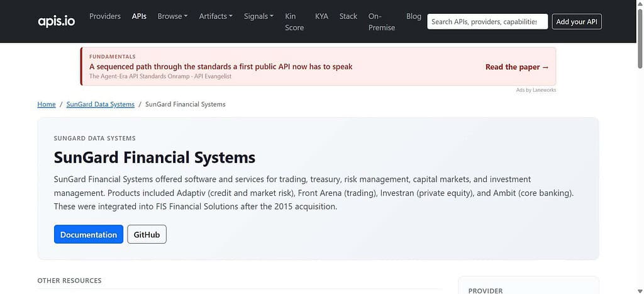The width and height of the screenshot is (644, 294).
Task: Click the Add your API button
Action: [577, 22]
